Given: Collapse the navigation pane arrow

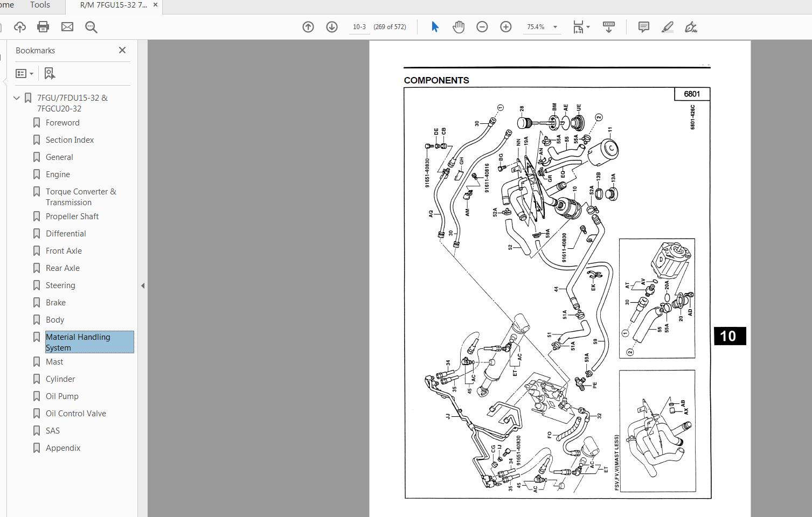Looking at the screenshot, I should pyautogui.click(x=143, y=285).
